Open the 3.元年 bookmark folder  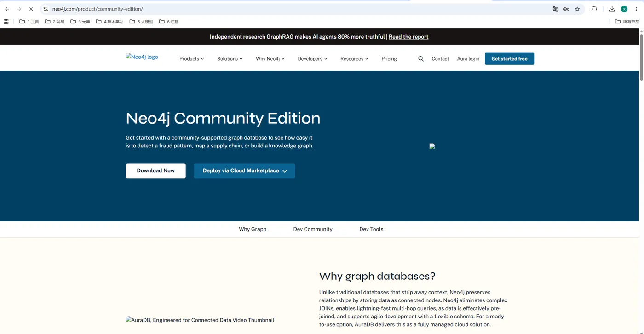80,22
